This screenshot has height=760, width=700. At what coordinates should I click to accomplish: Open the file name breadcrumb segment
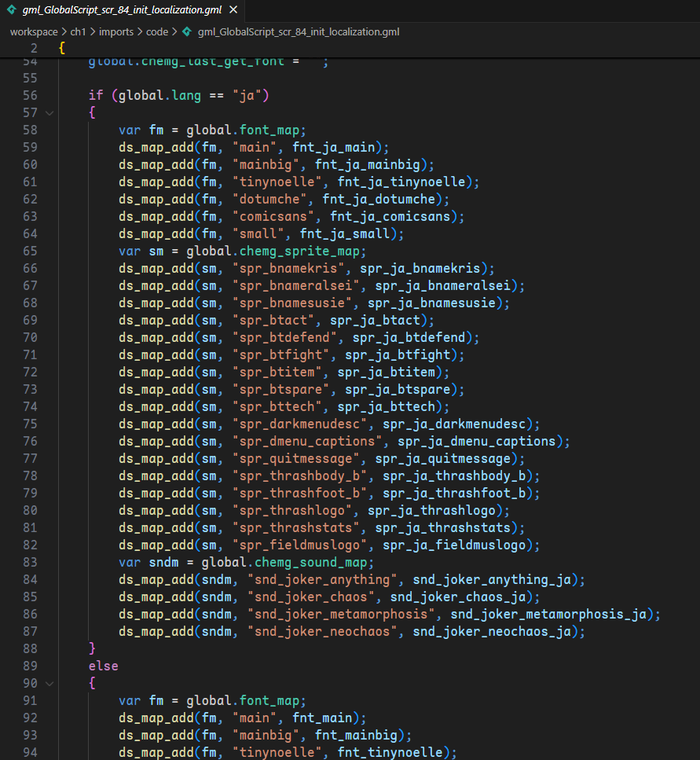tap(299, 32)
